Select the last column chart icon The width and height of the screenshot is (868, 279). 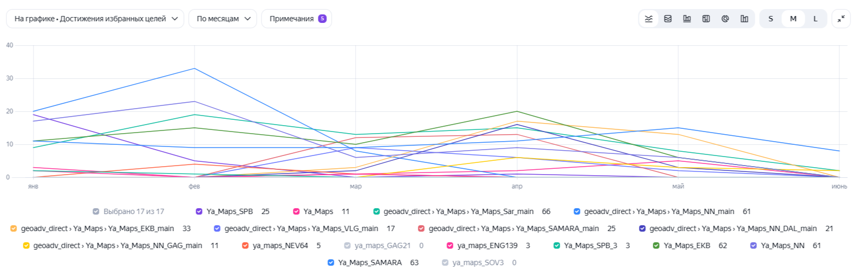[744, 19]
